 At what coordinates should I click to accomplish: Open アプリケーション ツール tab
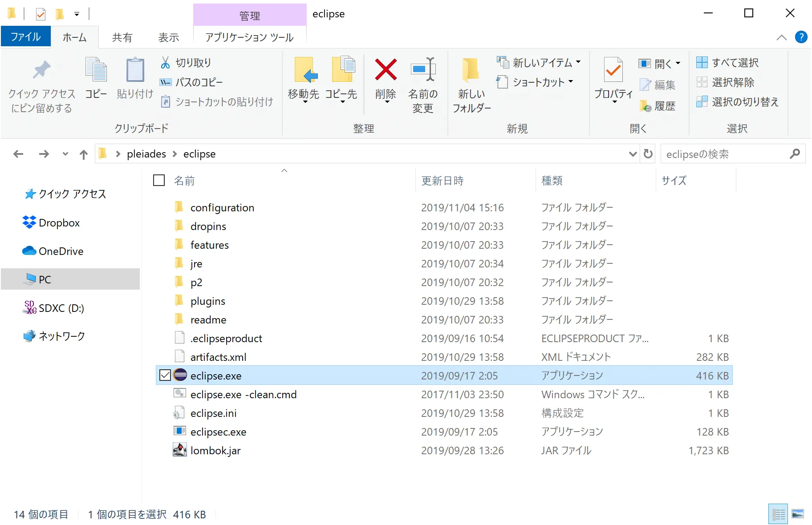click(x=249, y=37)
